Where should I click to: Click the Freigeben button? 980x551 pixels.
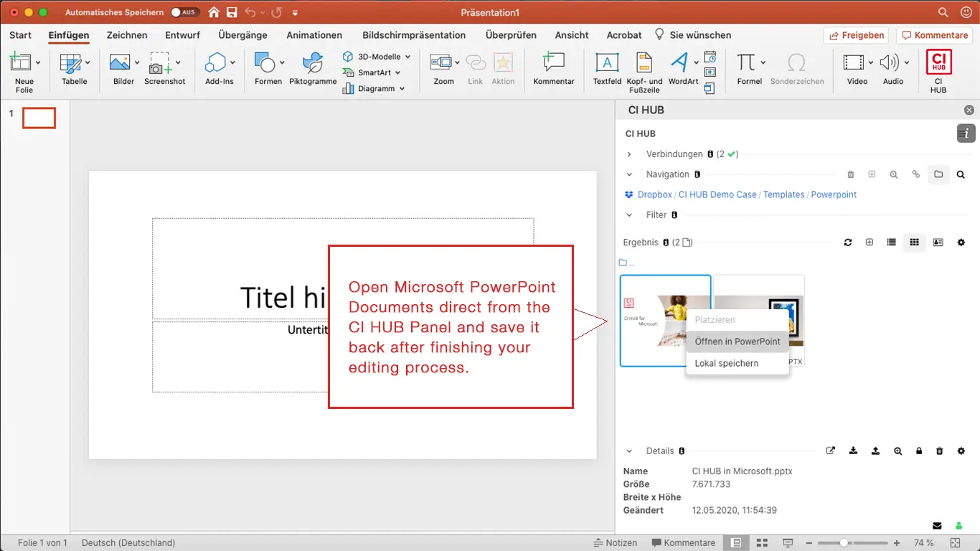[856, 35]
